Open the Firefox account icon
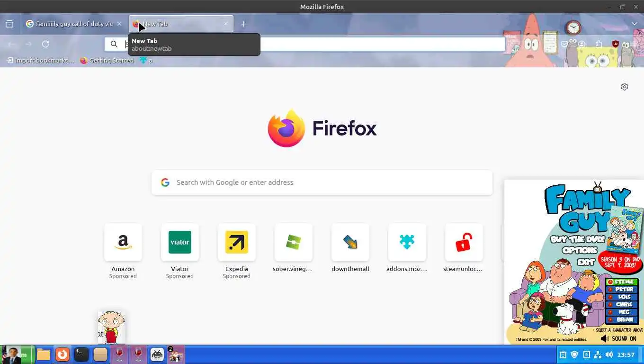Image resolution: width=644 pixels, height=364 pixels. [582, 44]
